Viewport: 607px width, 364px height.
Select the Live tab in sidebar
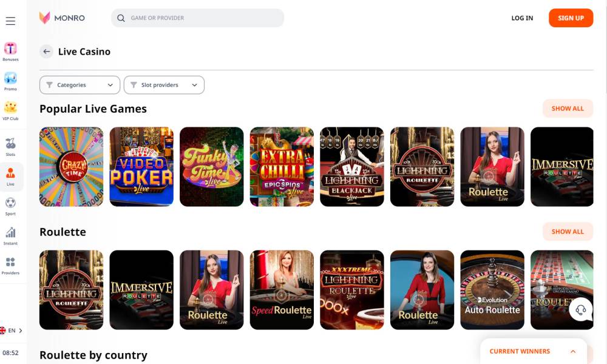tap(10, 177)
